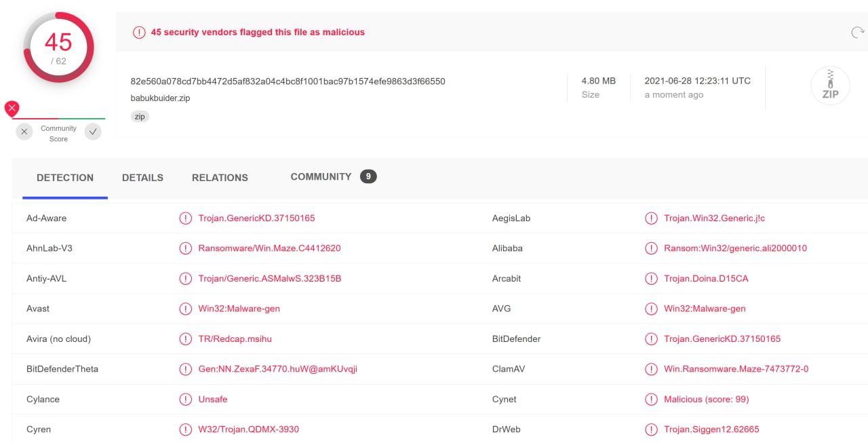868x443 pixels.
Task: Click the malicious alert icon in banner
Action: click(139, 33)
